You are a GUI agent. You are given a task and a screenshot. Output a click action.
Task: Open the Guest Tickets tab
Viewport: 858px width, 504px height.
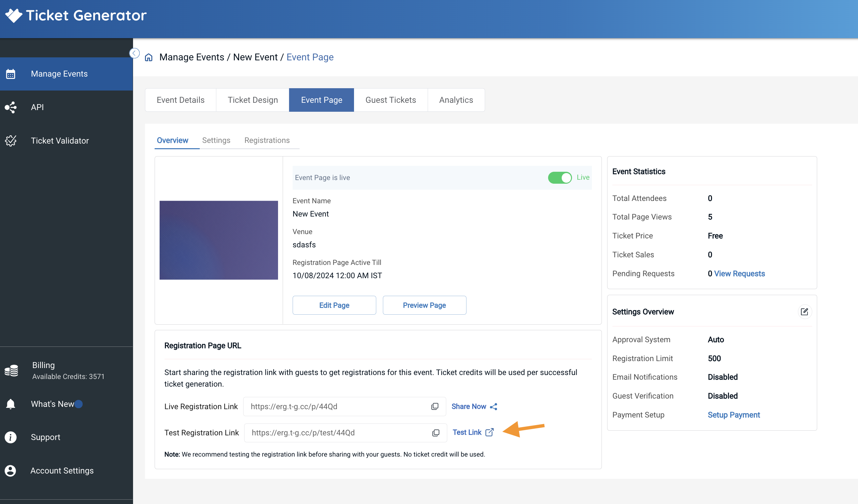(391, 100)
